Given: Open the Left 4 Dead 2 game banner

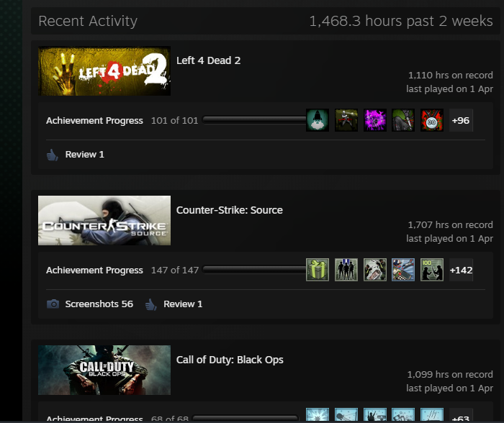Looking at the screenshot, I should click(x=104, y=71).
